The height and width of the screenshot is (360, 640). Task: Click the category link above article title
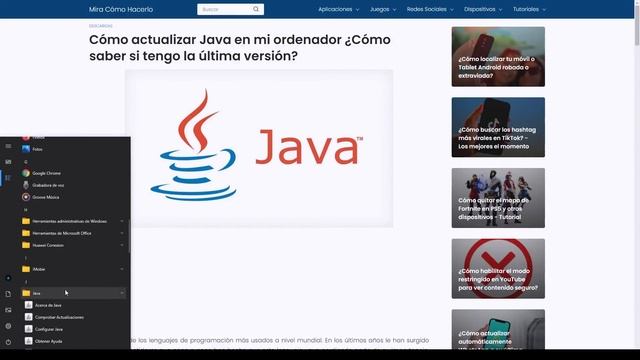click(x=100, y=26)
